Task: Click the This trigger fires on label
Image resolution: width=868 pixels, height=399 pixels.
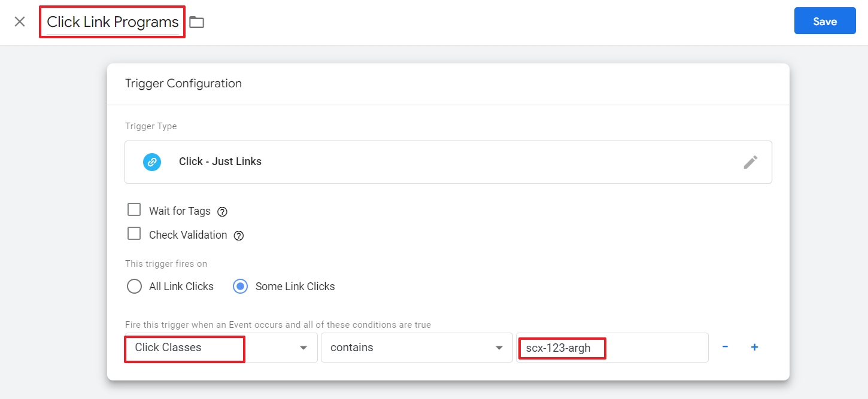Action: (166, 264)
